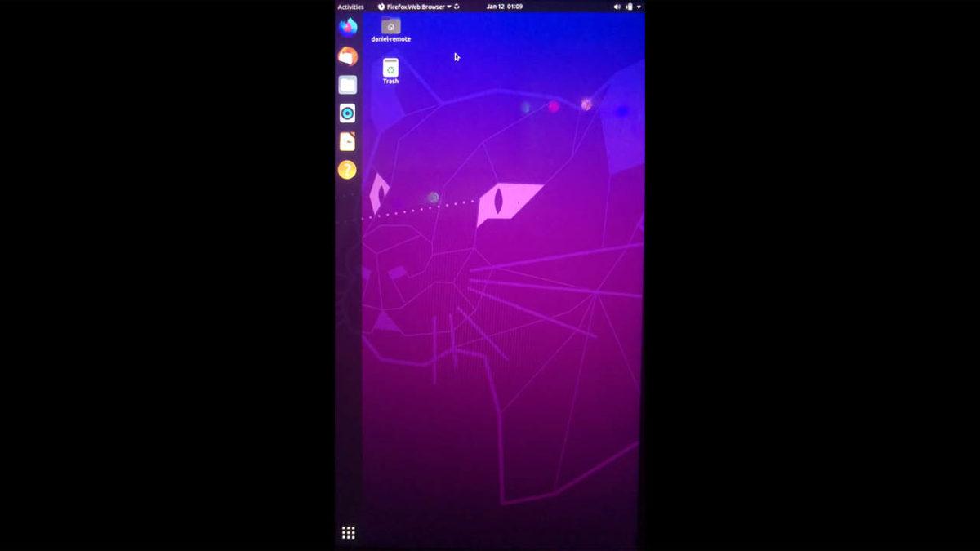Open the Files application in the dock

(347, 85)
